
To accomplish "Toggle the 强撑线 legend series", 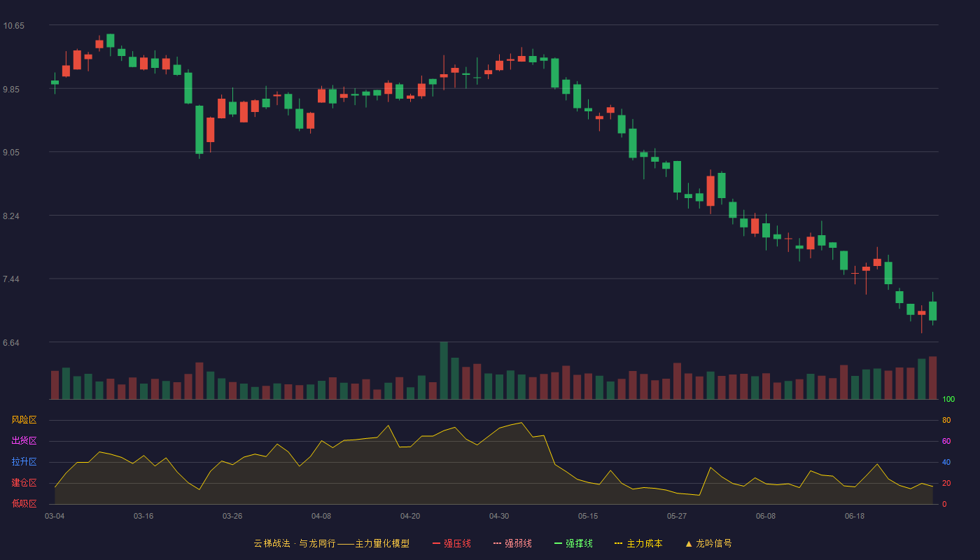I will point(573,543).
